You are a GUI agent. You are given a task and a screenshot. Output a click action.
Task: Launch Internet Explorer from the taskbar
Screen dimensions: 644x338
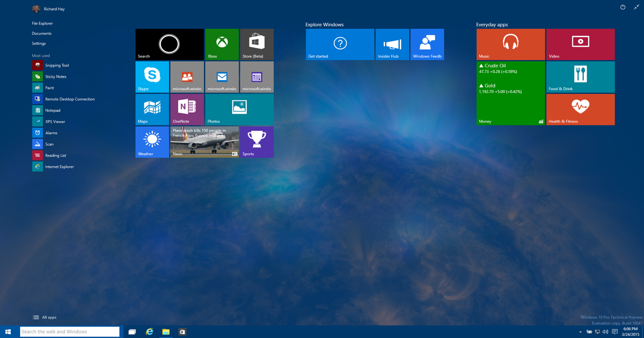[x=149, y=332]
